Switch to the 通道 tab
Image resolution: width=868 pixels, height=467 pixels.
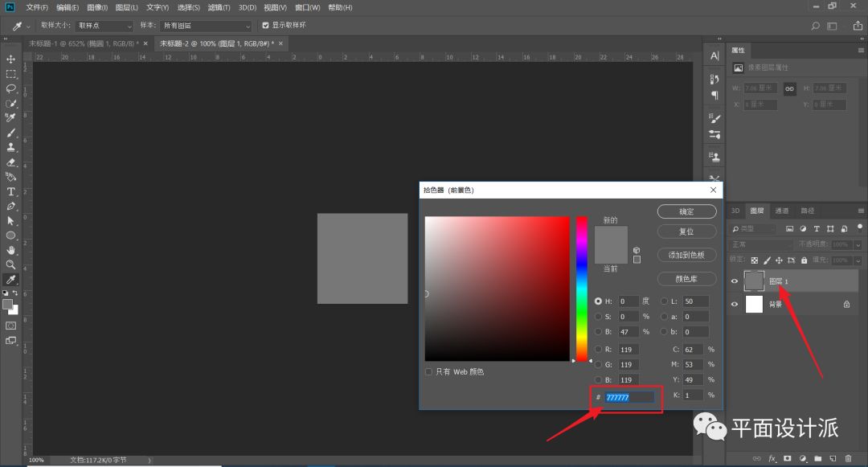click(x=781, y=211)
